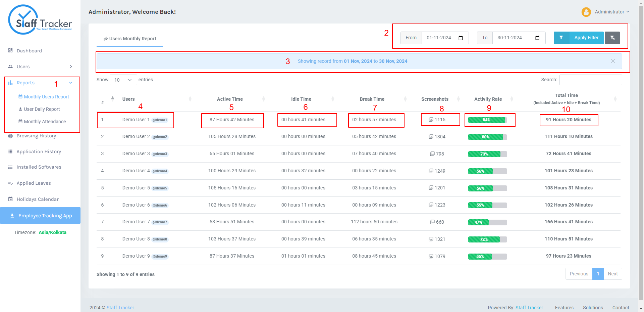Image resolution: width=644 pixels, height=312 pixels.
Task: Select the Users Monthly Report tab
Action: point(130,39)
